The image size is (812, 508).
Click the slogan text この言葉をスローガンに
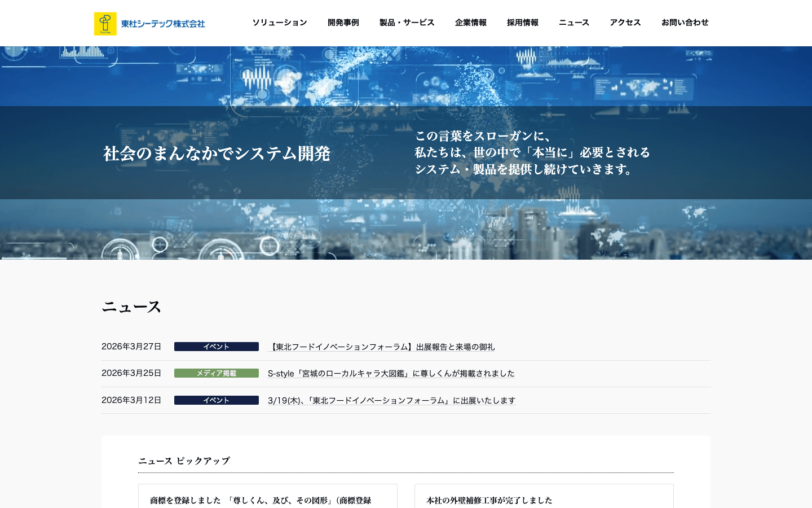pyautogui.click(x=483, y=136)
